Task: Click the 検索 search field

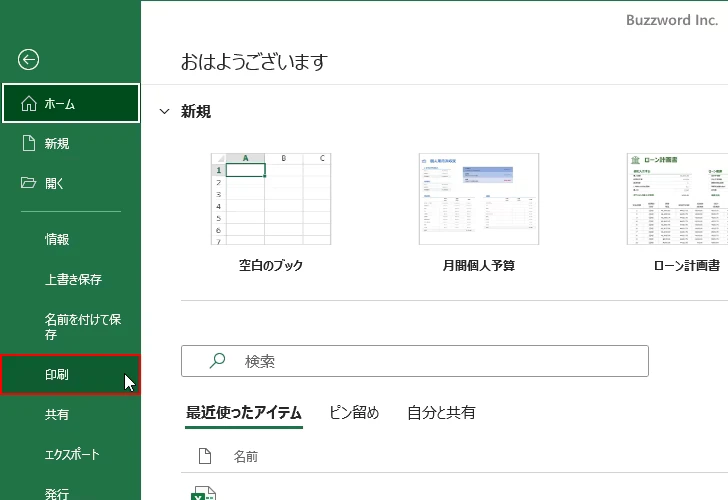Action: click(415, 361)
